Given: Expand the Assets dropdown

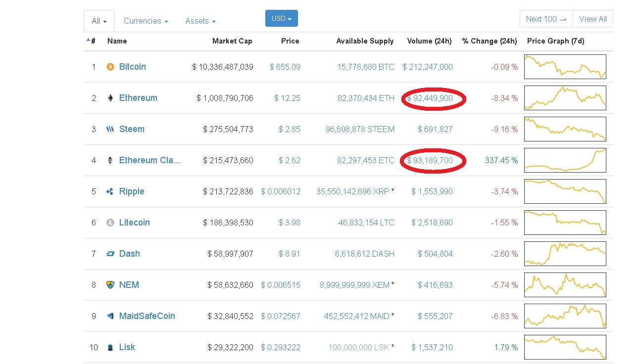Looking at the screenshot, I should [200, 21].
